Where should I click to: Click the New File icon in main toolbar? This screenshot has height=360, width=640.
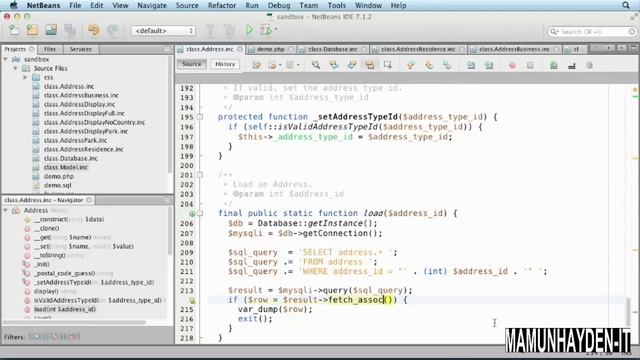14,30
